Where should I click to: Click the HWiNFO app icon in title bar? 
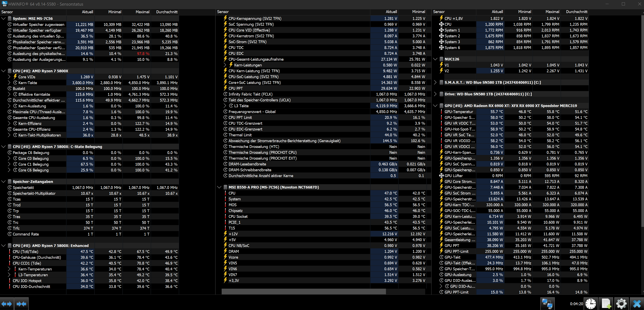click(4, 4)
